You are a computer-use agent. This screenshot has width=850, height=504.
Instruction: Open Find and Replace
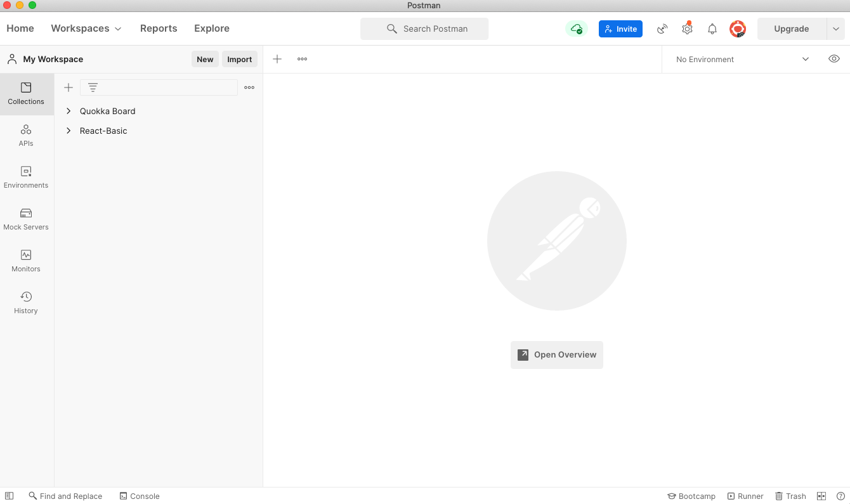coord(65,496)
